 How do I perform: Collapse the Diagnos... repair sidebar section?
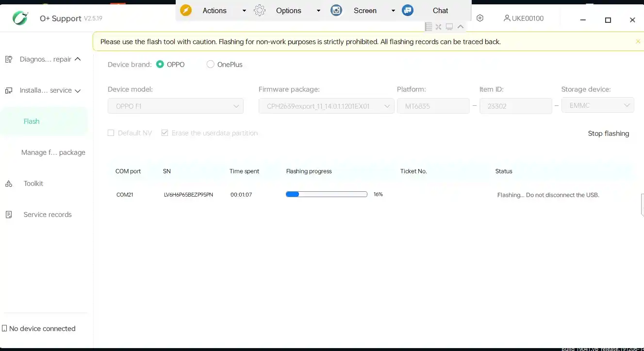pyautogui.click(x=77, y=59)
